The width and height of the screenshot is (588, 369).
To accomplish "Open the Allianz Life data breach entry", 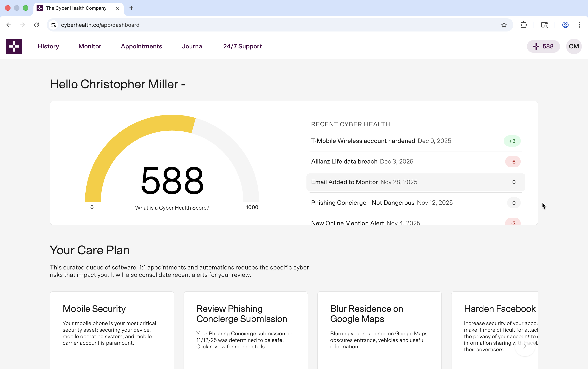I will (344, 162).
